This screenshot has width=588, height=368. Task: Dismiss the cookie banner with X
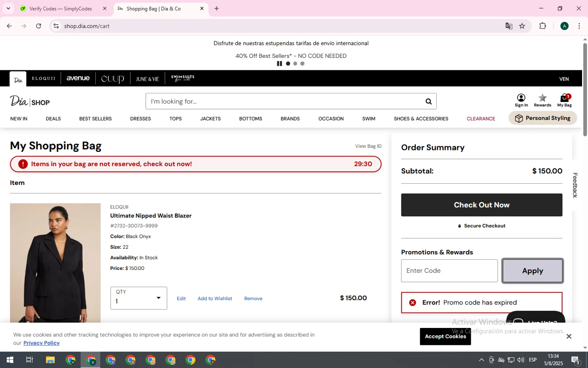(x=569, y=336)
